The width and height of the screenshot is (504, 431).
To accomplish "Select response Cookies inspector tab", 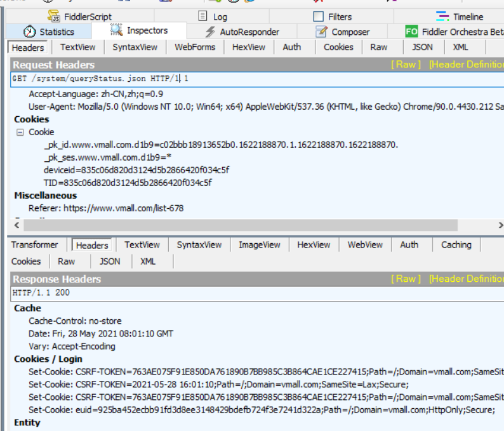I will click(x=26, y=262).
